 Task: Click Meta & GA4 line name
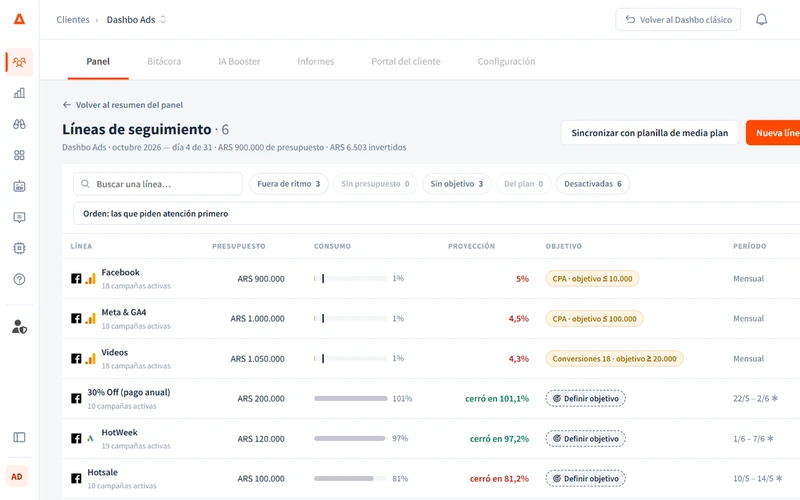(x=124, y=312)
